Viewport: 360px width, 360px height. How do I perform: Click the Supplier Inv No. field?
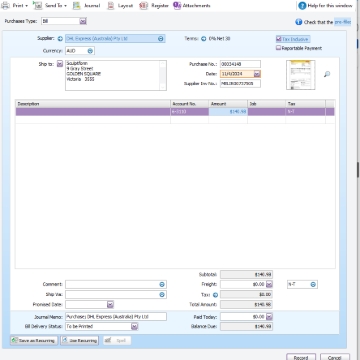[240, 83]
